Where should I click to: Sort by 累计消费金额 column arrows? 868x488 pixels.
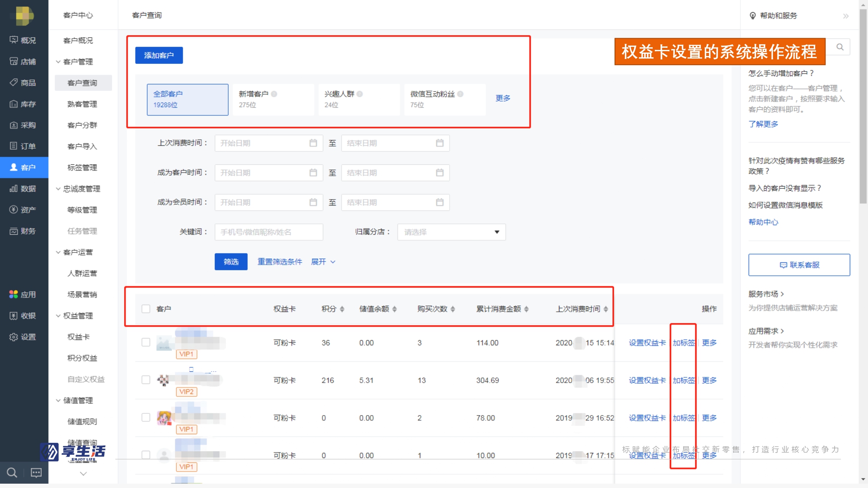pos(526,309)
